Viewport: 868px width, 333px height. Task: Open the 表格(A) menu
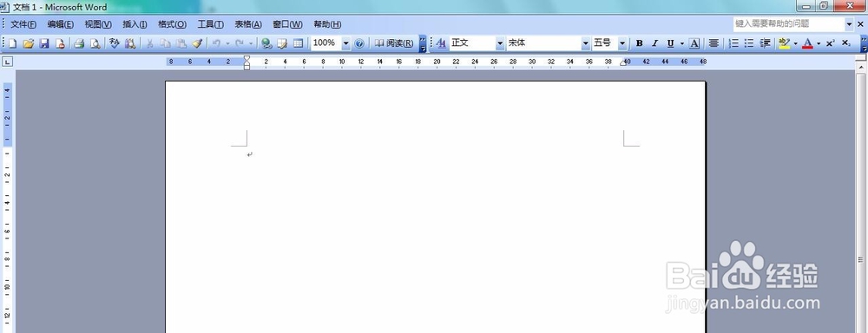tap(248, 24)
